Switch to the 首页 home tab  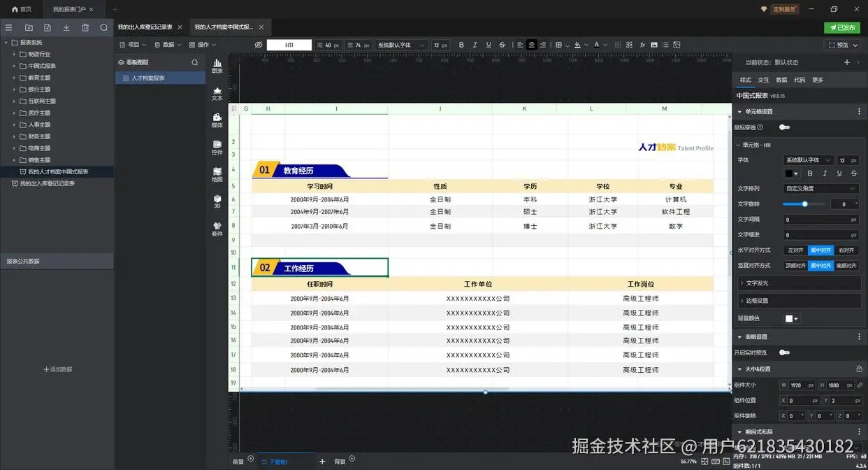22,9
